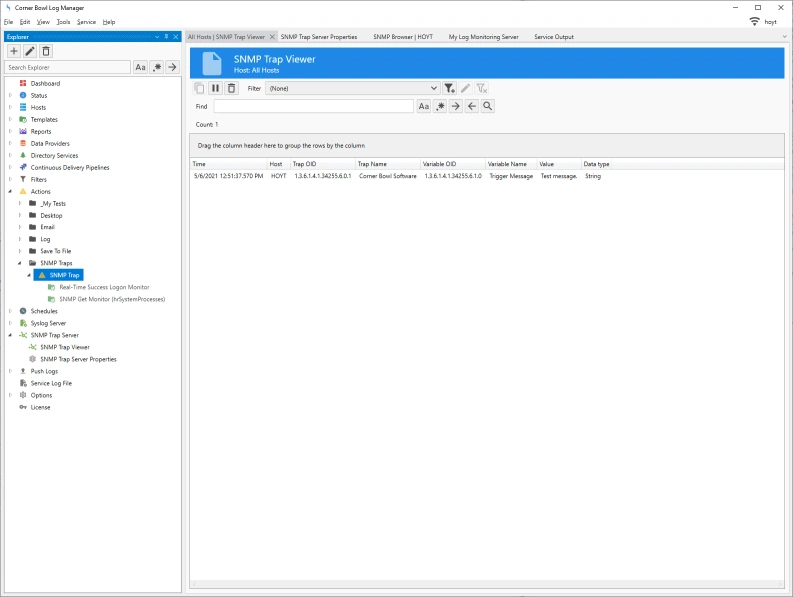The image size is (793, 597).
Task: Collapse the SNMP Trap Server node
Action: (10, 335)
